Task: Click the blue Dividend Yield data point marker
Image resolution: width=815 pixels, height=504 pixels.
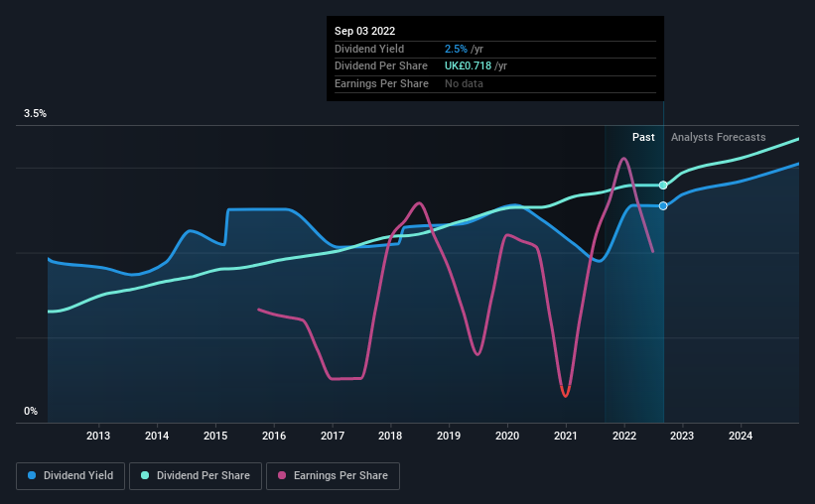Action: [x=663, y=206]
